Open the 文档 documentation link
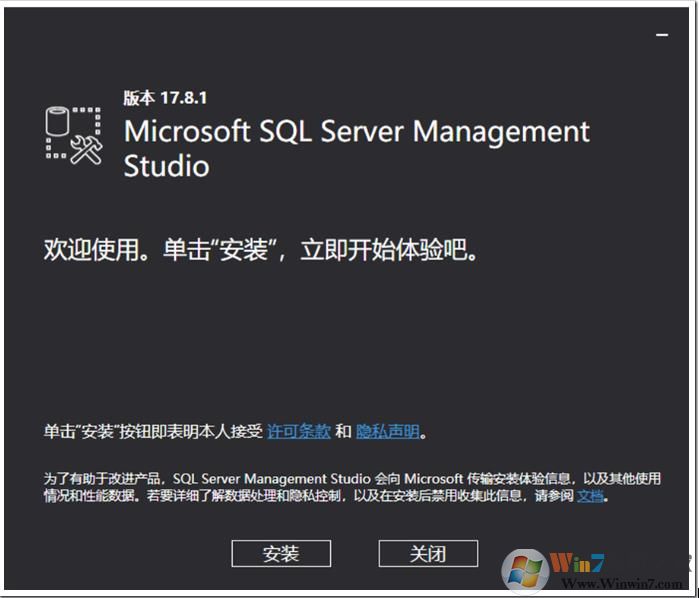699x598 pixels. tap(590, 495)
